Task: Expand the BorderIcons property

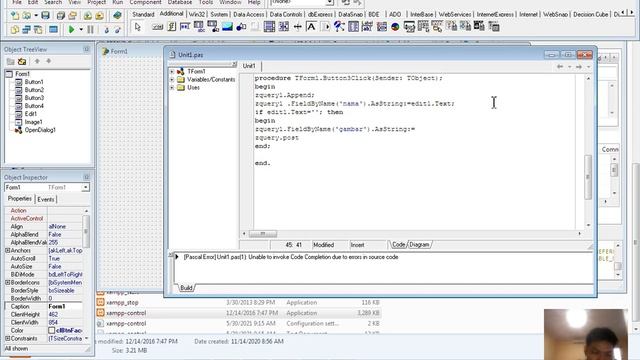Action: pyautogui.click(x=7, y=282)
